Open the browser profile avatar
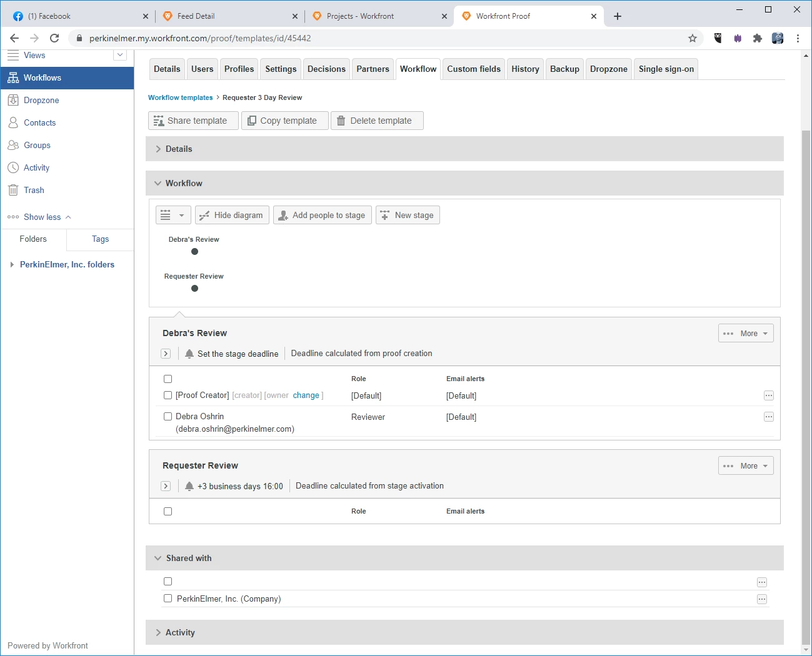Image resolution: width=812 pixels, height=656 pixels. point(778,38)
